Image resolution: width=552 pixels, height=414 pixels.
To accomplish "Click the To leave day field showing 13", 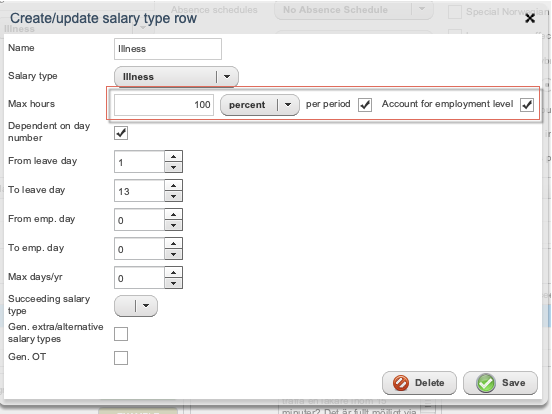I will (x=139, y=191).
